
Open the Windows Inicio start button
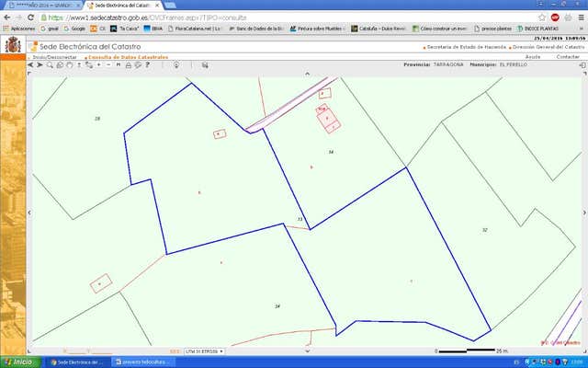20,362
